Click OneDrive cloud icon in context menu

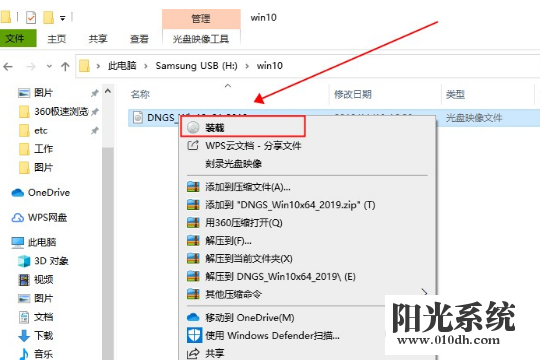[193, 317]
